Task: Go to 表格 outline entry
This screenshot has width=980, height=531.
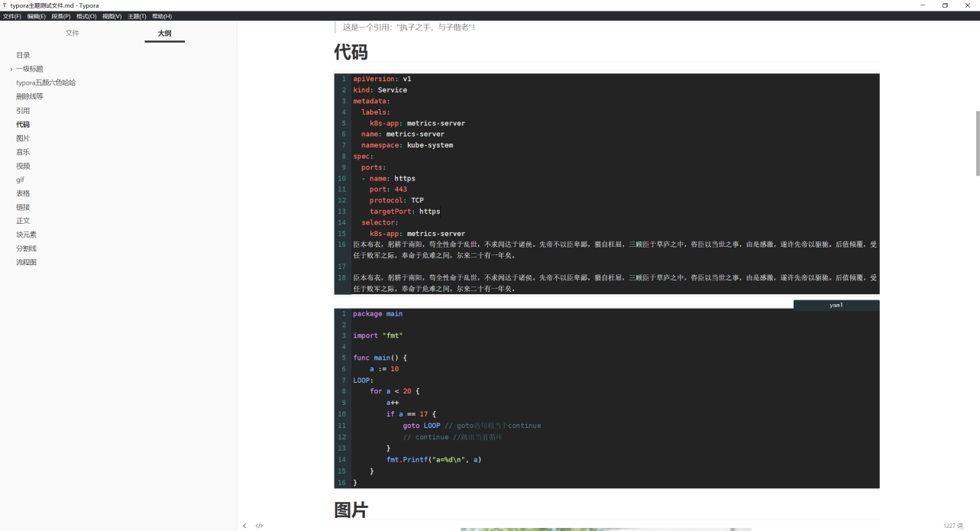Action: pyautogui.click(x=23, y=193)
